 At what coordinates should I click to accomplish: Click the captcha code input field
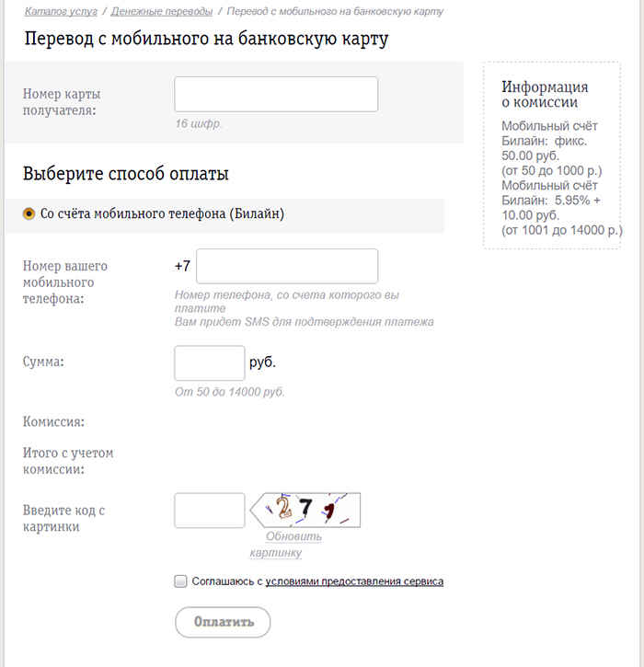coord(210,511)
